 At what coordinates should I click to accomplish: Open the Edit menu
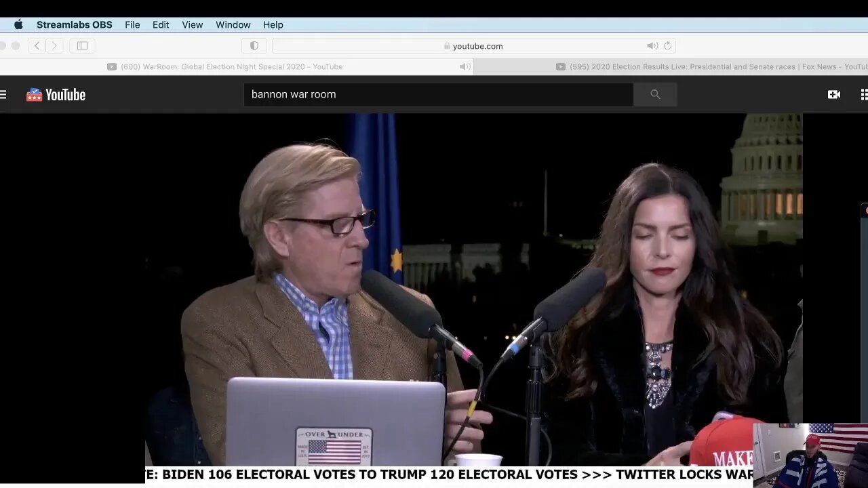161,24
